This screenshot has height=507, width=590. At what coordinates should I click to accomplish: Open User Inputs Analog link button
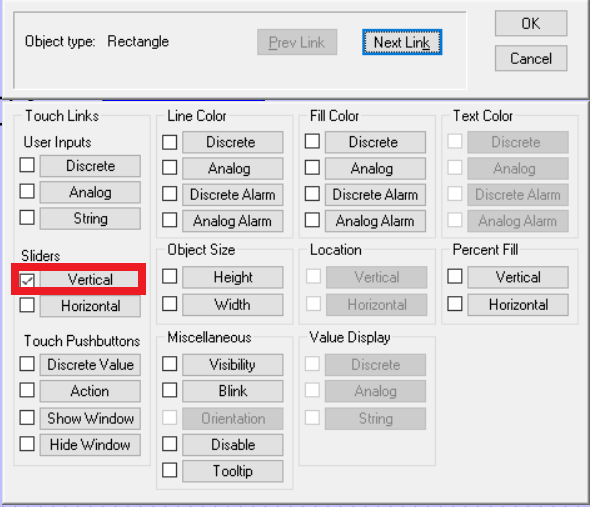(90, 192)
